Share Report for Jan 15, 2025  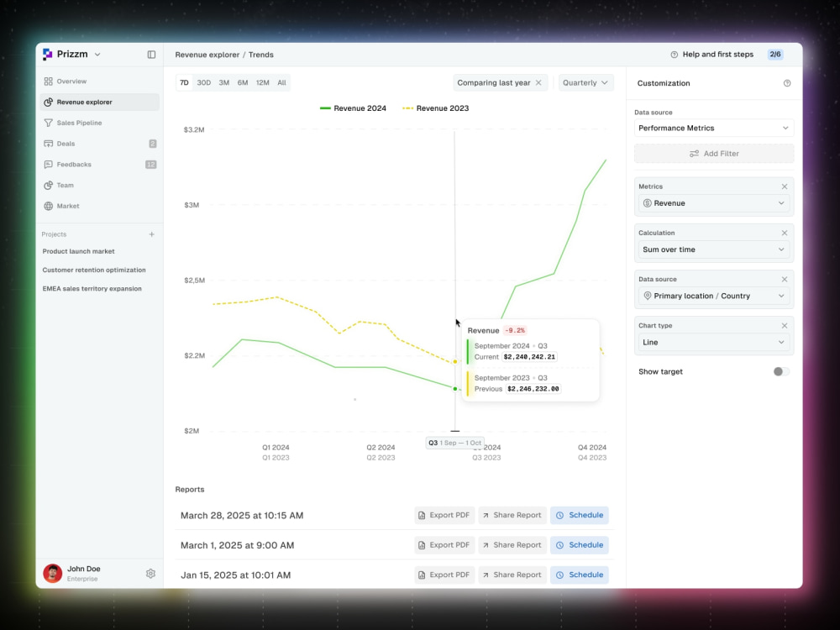click(x=512, y=575)
